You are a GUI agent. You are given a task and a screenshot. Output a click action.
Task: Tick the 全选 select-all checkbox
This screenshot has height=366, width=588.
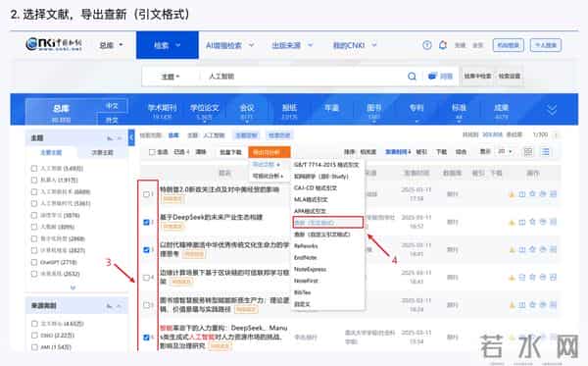pos(152,152)
